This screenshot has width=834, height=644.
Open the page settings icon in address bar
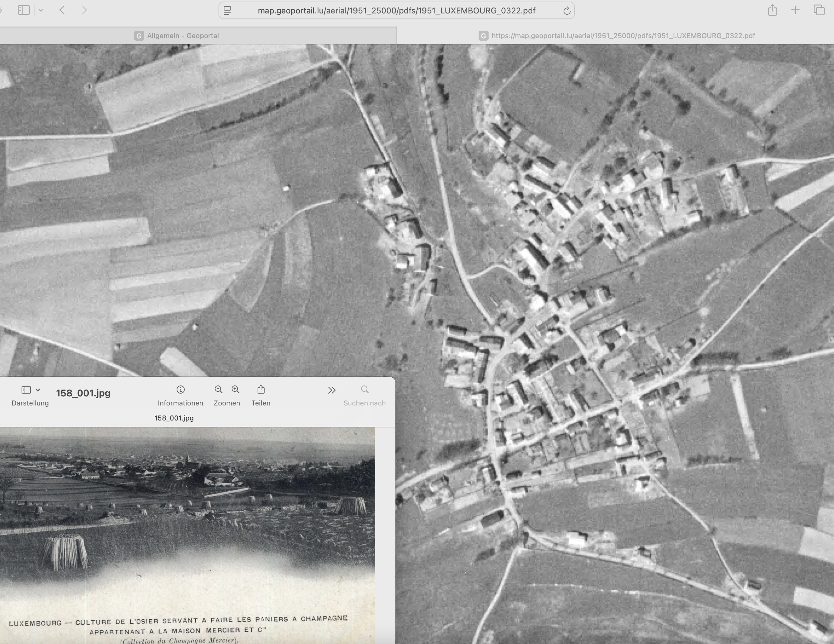tap(227, 11)
